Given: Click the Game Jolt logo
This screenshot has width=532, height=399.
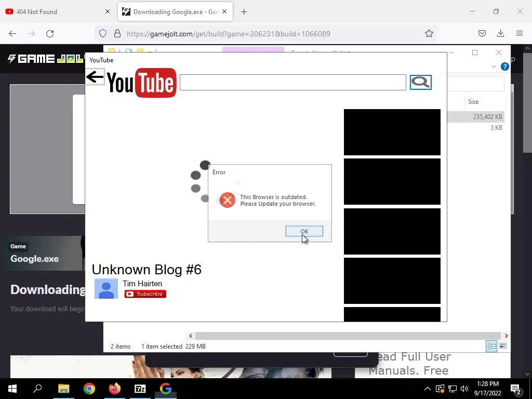Looking at the screenshot, I should pyautogui.click(x=46, y=59).
